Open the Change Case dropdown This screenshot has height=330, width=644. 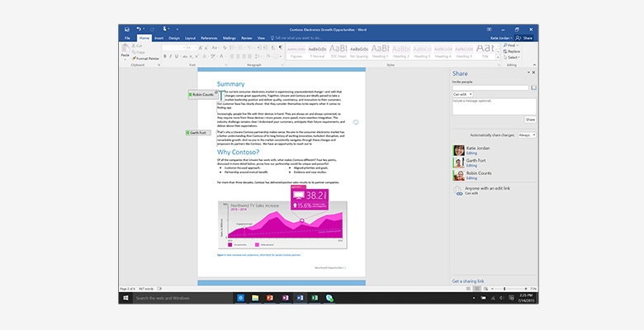tap(215, 48)
